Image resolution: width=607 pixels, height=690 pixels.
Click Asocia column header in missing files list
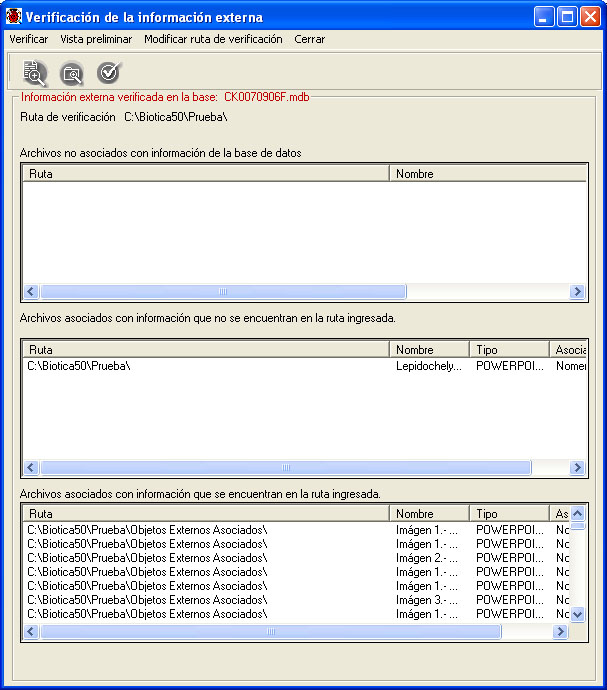click(568, 350)
